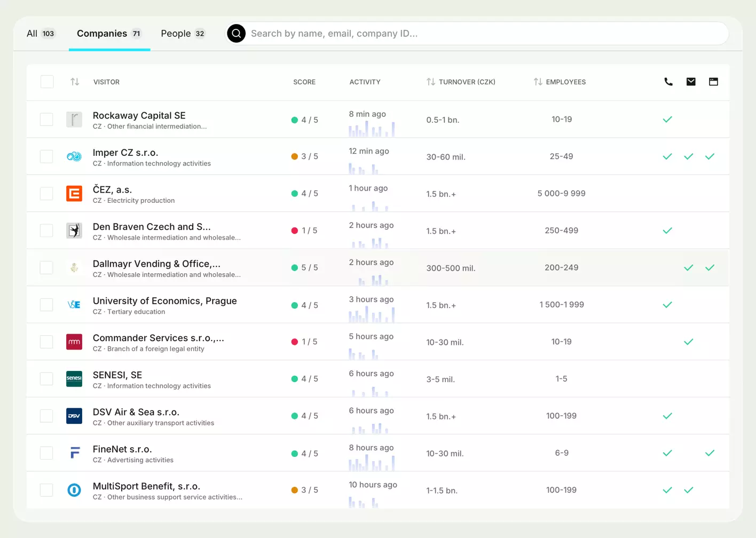Check the Dallmayr Vending row checkbox
756x538 pixels.
click(x=46, y=267)
